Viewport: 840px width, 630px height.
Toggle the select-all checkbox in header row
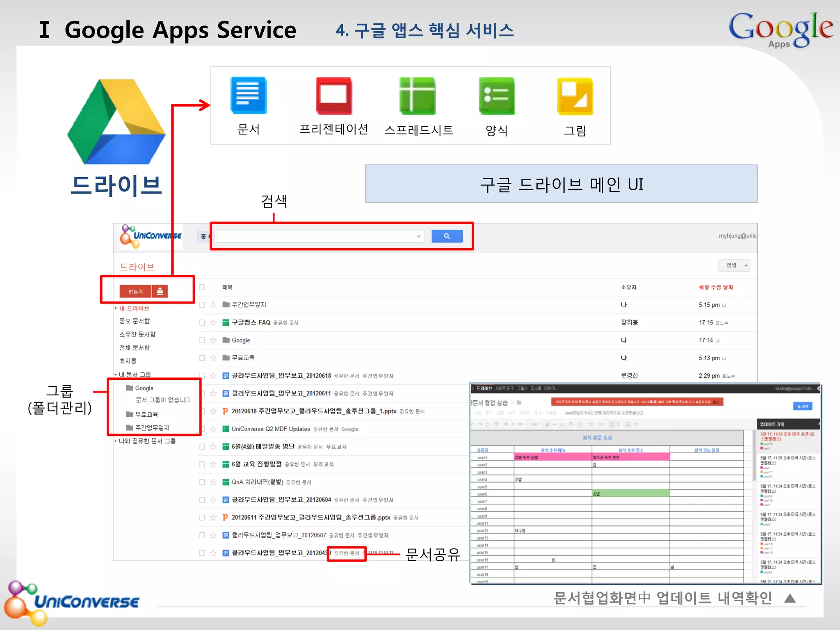pyautogui.click(x=202, y=287)
